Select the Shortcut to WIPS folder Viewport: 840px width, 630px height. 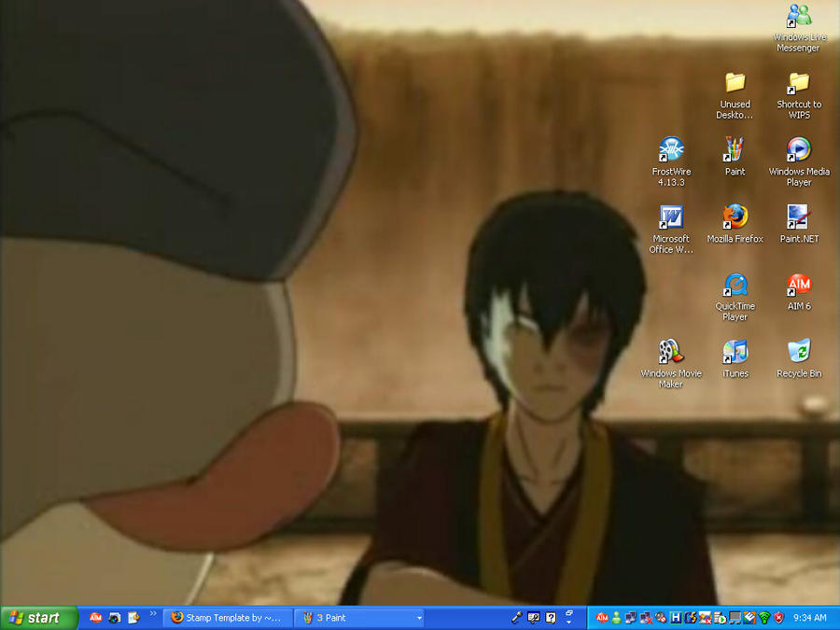[x=799, y=96]
